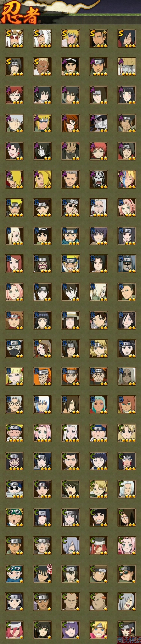
Task: Select S-rank blonde Minato portrait
Action: point(70,38)
